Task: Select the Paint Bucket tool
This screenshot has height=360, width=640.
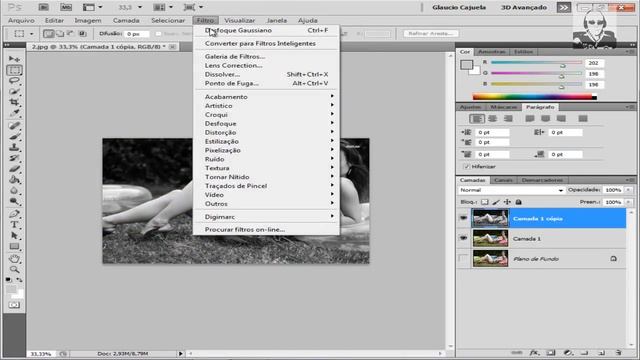Action: [14, 180]
